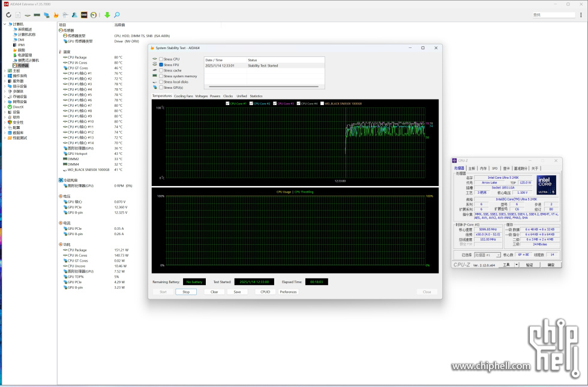Open the SPD tab in CPU-Z
Screen dimensions: 588x387
click(x=494, y=169)
